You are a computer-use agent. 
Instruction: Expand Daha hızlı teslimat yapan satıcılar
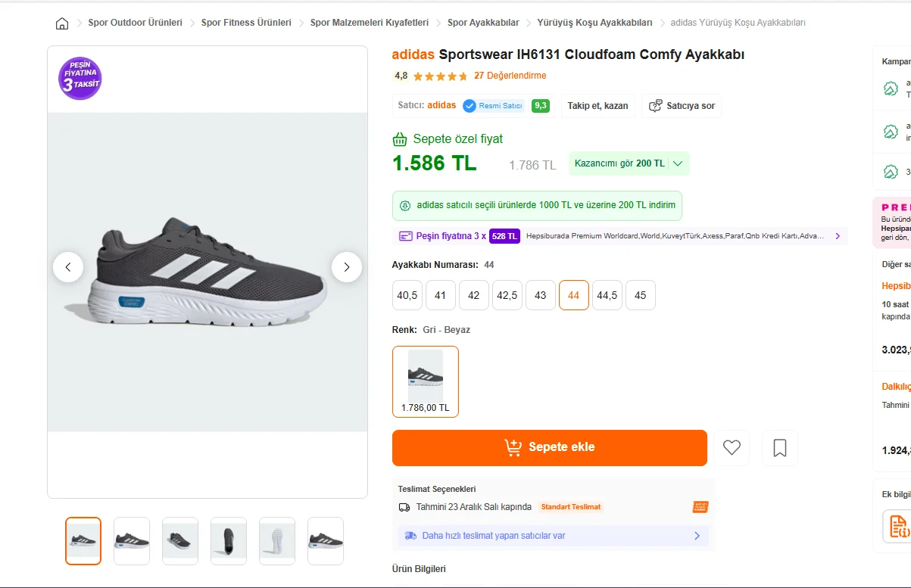pyautogui.click(x=697, y=536)
